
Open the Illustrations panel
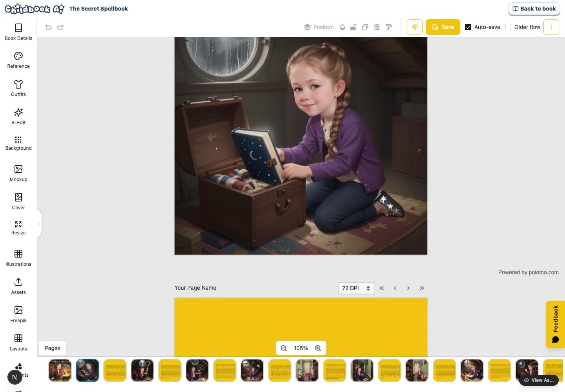click(x=18, y=258)
